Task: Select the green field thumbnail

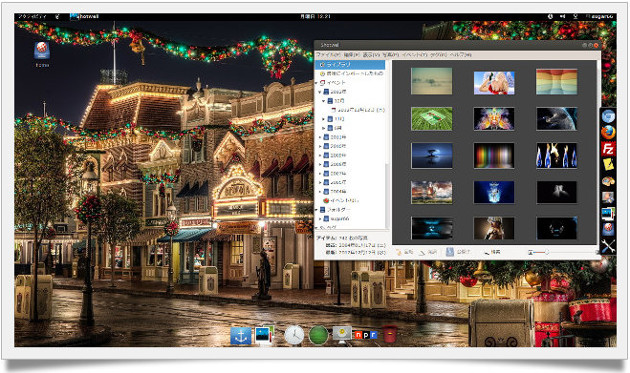Action: (x=432, y=119)
